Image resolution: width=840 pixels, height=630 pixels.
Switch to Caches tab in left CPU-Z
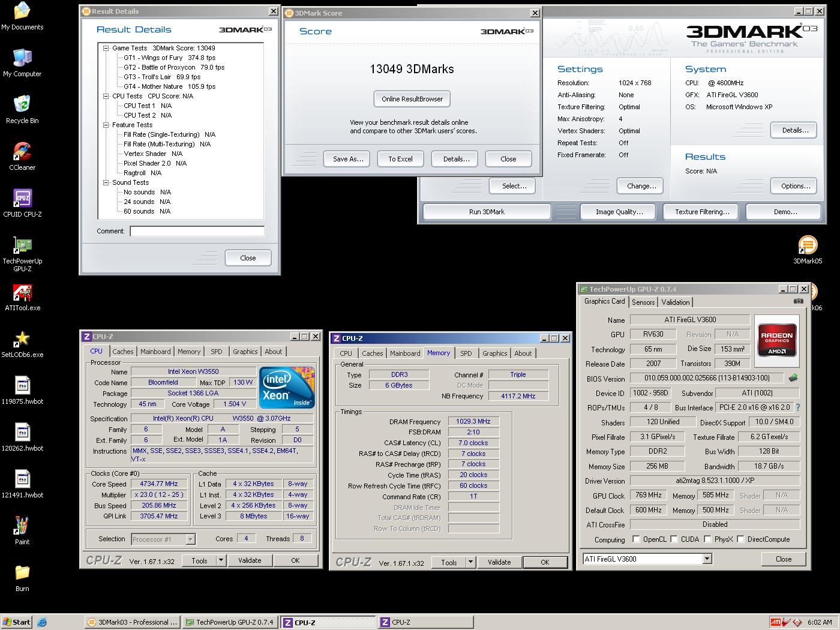click(x=123, y=352)
